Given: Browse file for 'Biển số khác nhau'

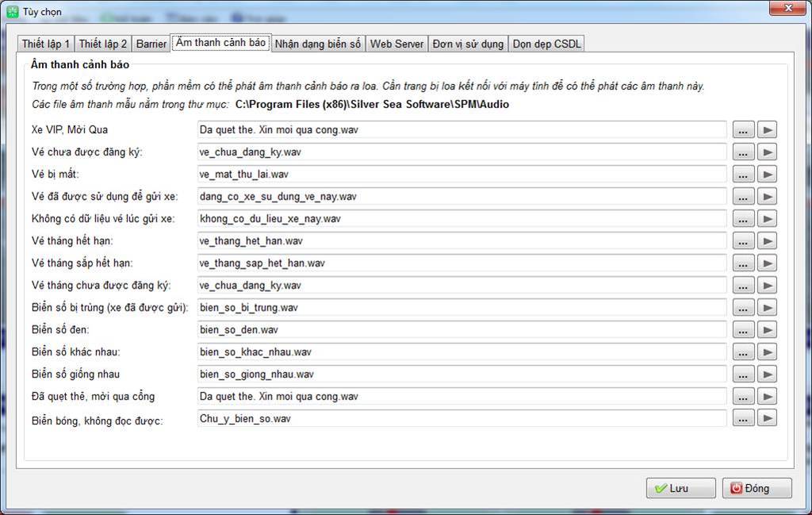Looking at the screenshot, I should click(743, 352).
